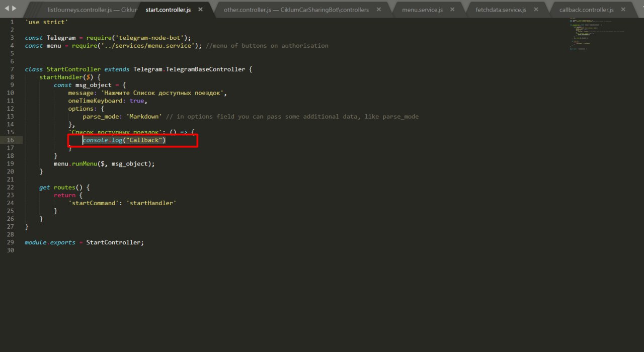644x352 pixels.
Task: Click the true value on line 11
Action: pos(137,101)
